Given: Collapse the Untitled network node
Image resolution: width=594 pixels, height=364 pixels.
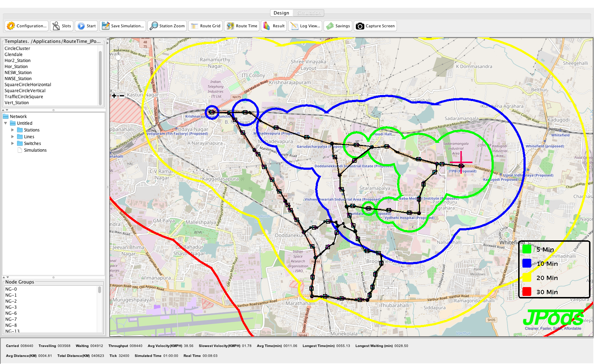Looking at the screenshot, I should pos(6,123).
